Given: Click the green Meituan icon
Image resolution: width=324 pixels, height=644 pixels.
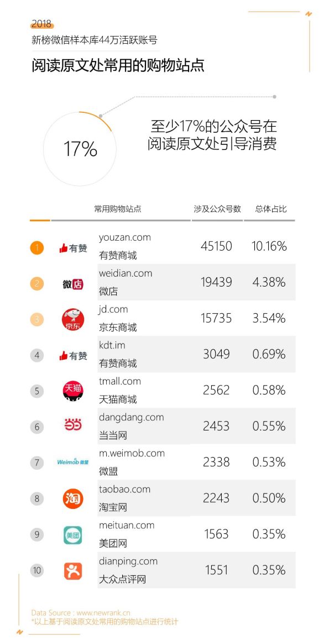Looking at the screenshot, I should point(72,535).
